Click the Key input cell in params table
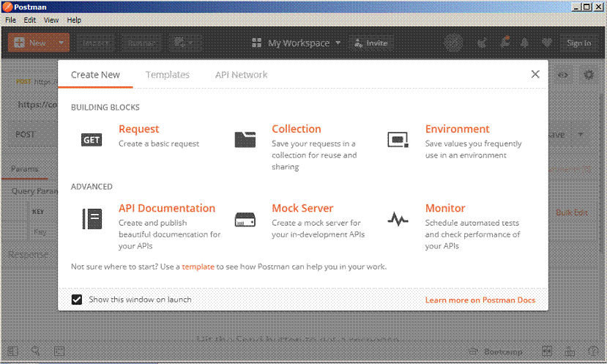607x364 pixels. point(44,231)
